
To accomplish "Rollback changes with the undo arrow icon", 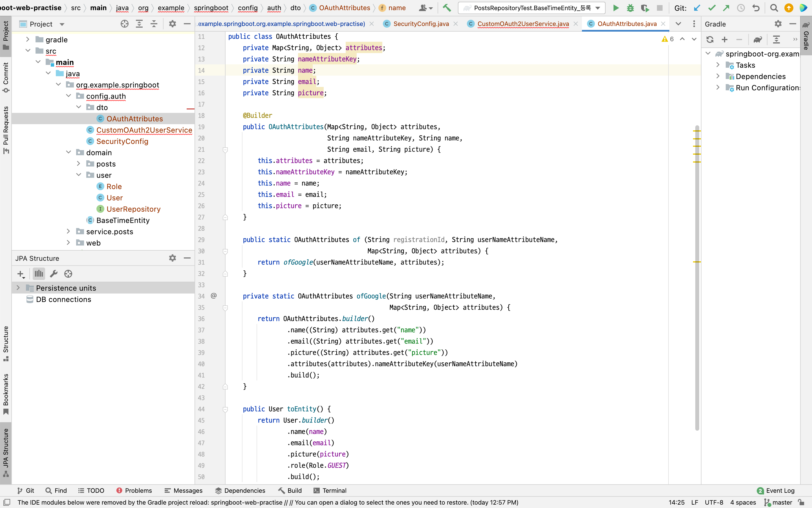I will point(756,8).
